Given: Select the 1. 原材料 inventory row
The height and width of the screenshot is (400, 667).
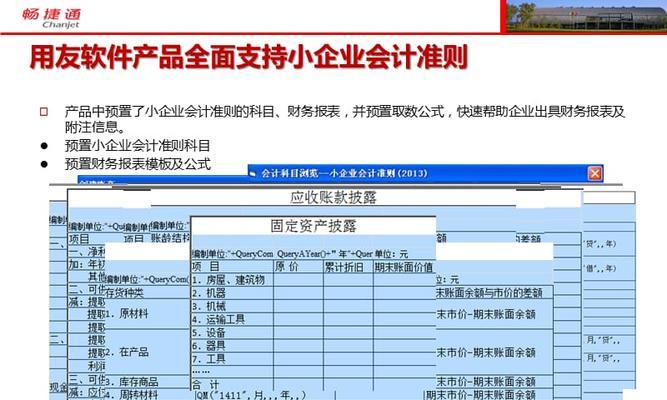Looking at the screenshot, I should [146, 314].
